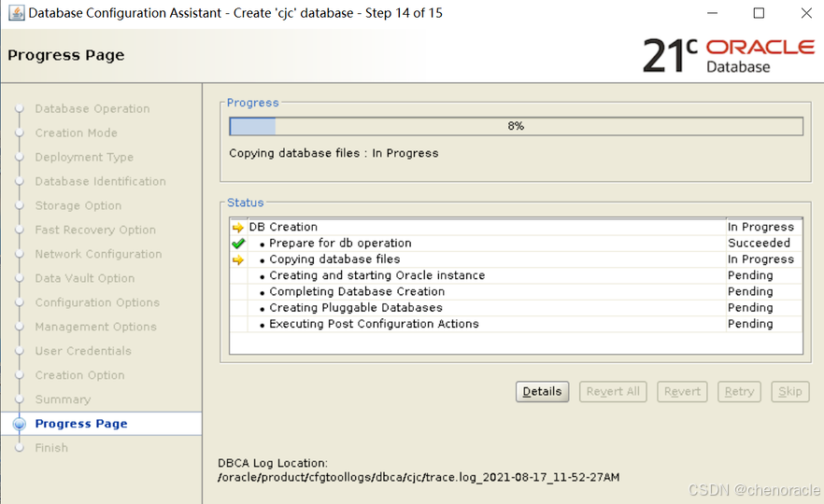The width and height of the screenshot is (824, 504).
Task: Click Executing Post Configuration Actions row
Action: (516, 324)
